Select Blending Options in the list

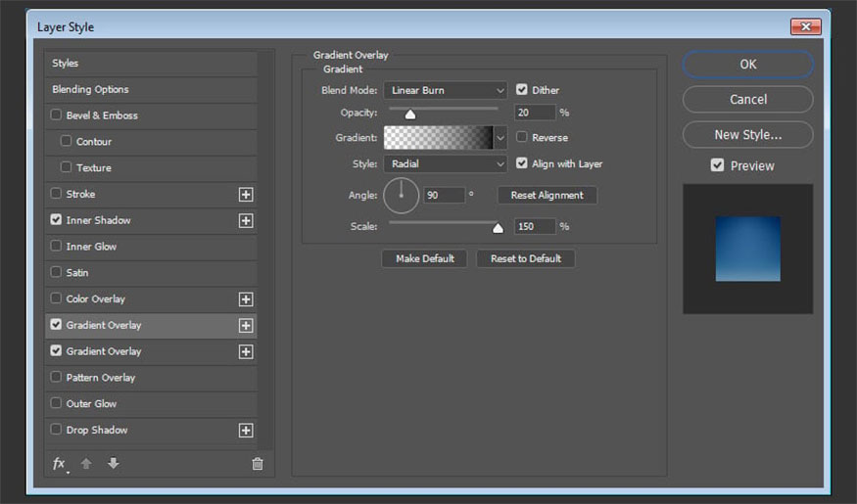(x=90, y=89)
